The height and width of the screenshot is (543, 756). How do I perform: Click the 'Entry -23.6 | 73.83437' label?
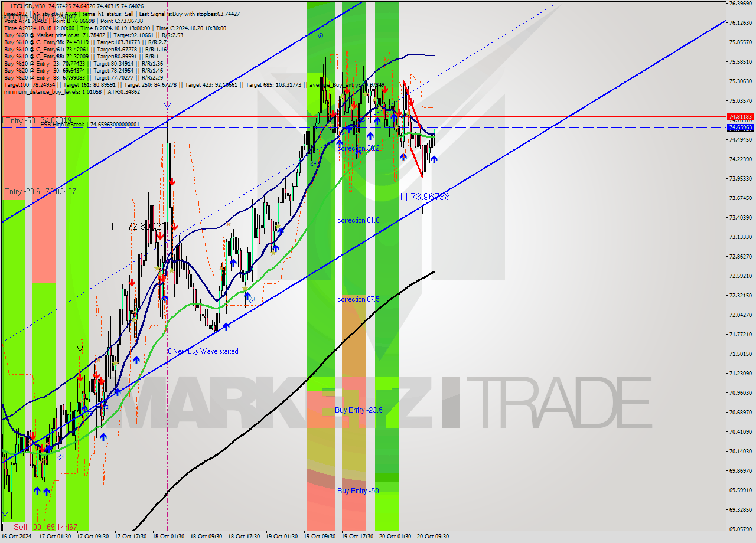coord(40,191)
